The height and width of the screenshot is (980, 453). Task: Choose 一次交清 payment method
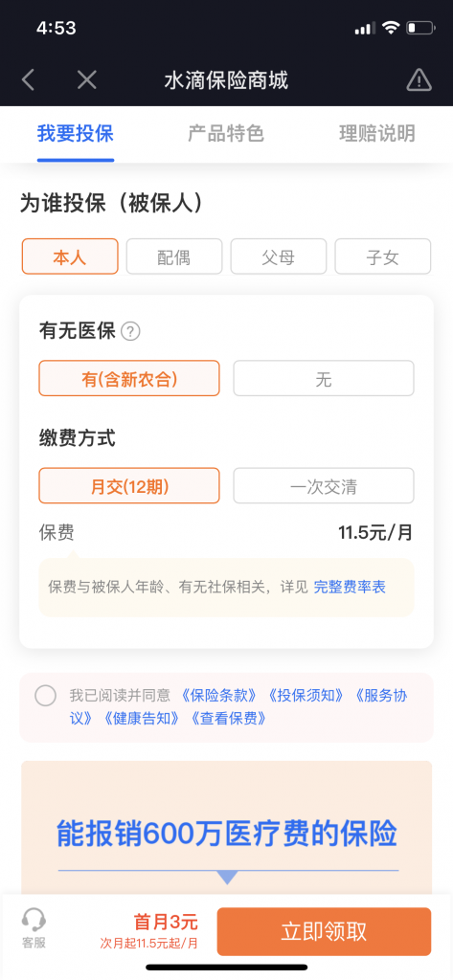pos(324,485)
